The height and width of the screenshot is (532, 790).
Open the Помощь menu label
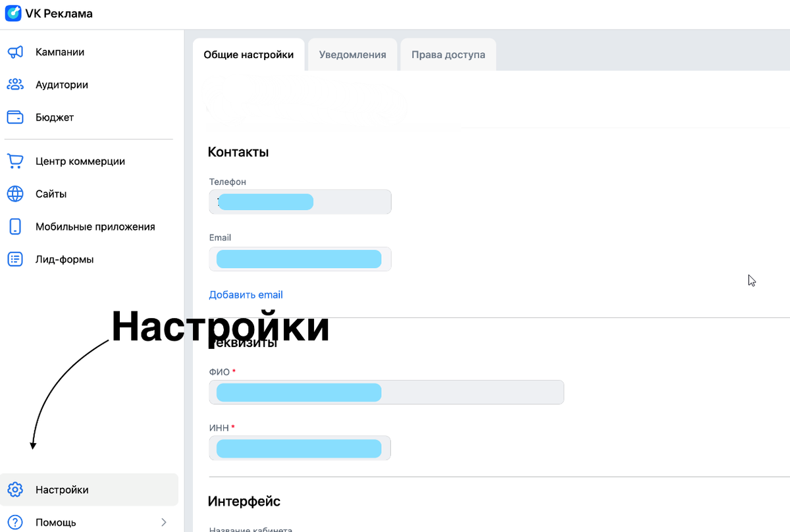click(x=56, y=522)
